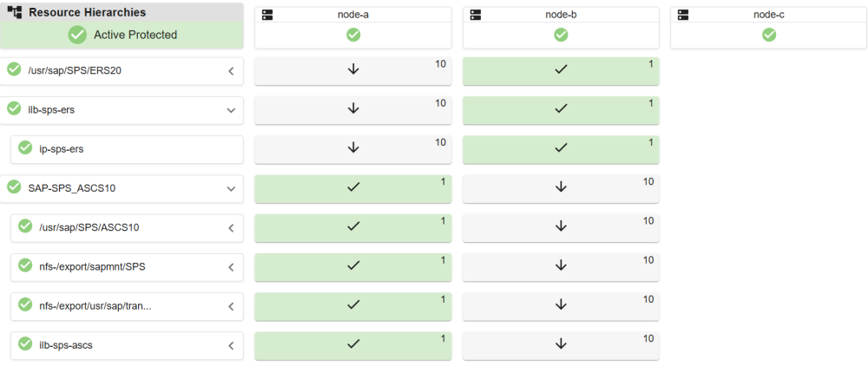Click the Resource Hierarchies tree icon

point(15,13)
